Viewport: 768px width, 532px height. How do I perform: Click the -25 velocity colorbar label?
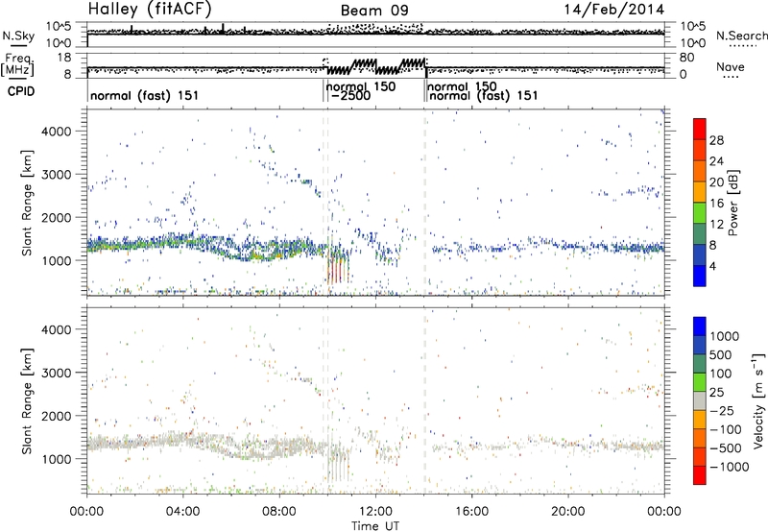coord(723,410)
